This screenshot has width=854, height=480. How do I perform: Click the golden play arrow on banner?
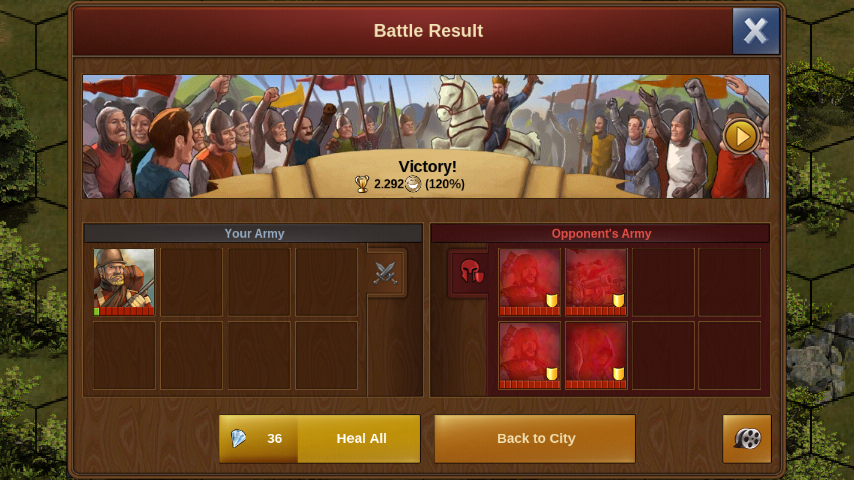pyautogui.click(x=741, y=136)
